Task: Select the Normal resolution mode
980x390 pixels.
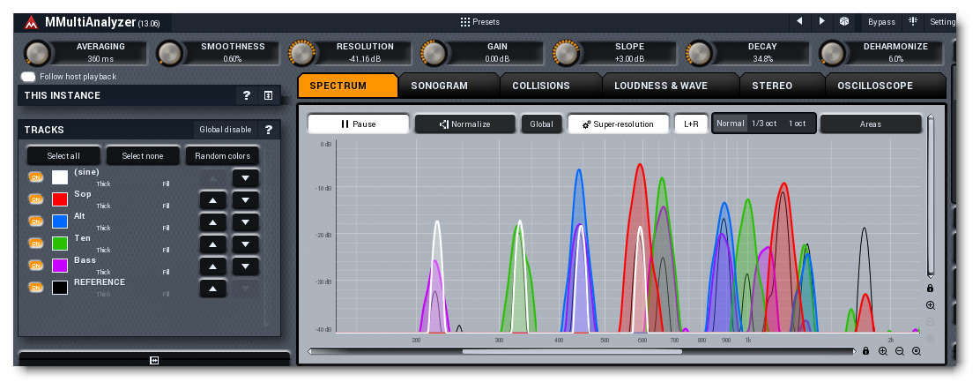Action: (x=730, y=124)
